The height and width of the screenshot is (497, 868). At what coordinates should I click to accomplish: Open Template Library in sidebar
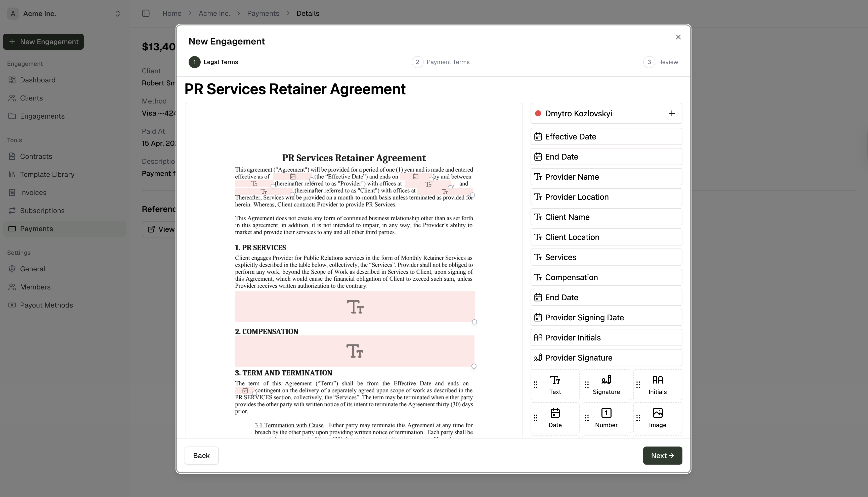coord(47,174)
